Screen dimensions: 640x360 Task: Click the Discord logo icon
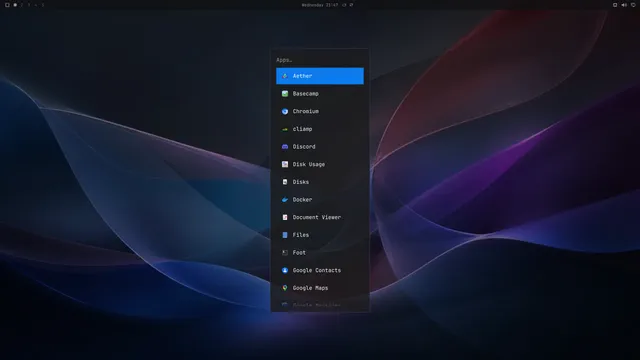[285, 147]
